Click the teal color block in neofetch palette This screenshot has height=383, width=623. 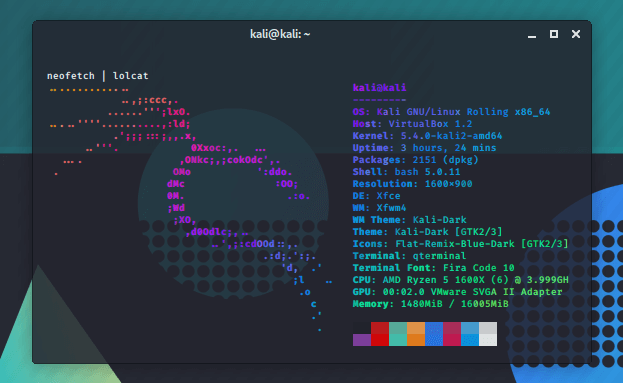(x=398, y=334)
